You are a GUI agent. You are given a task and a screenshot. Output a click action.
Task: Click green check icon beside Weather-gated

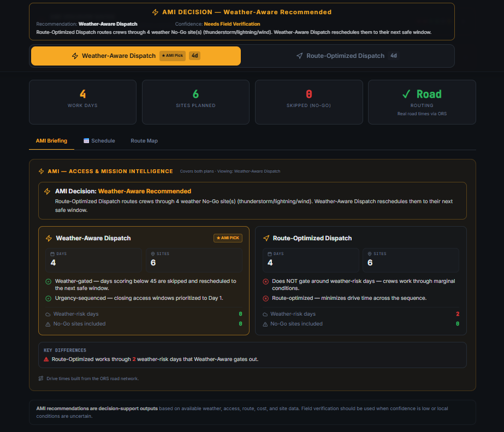tap(48, 282)
